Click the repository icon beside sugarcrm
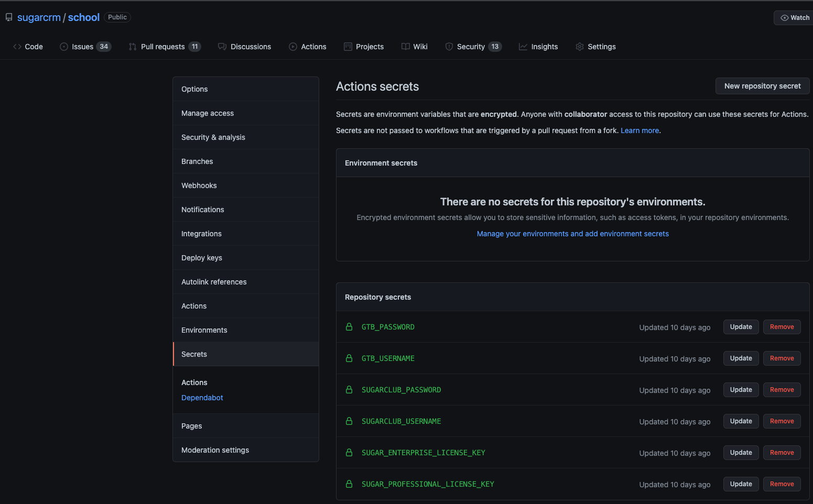 click(9, 17)
